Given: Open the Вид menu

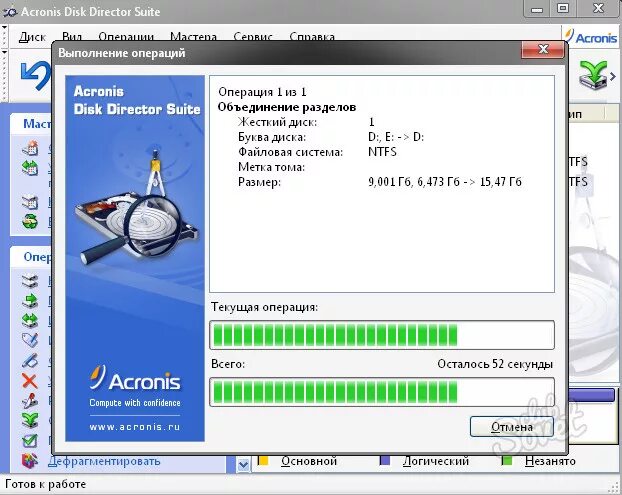Looking at the screenshot, I should pos(72,37).
